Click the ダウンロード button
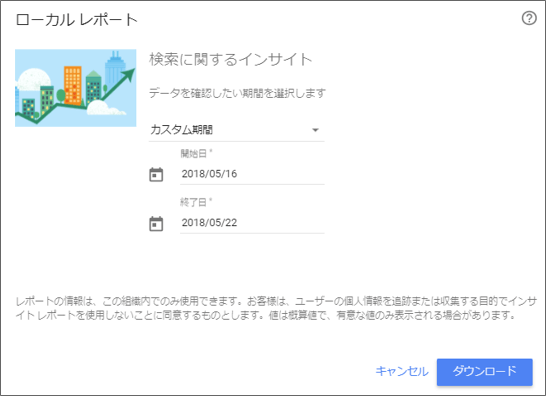Image resolution: width=546 pixels, height=396 pixels. point(485,372)
